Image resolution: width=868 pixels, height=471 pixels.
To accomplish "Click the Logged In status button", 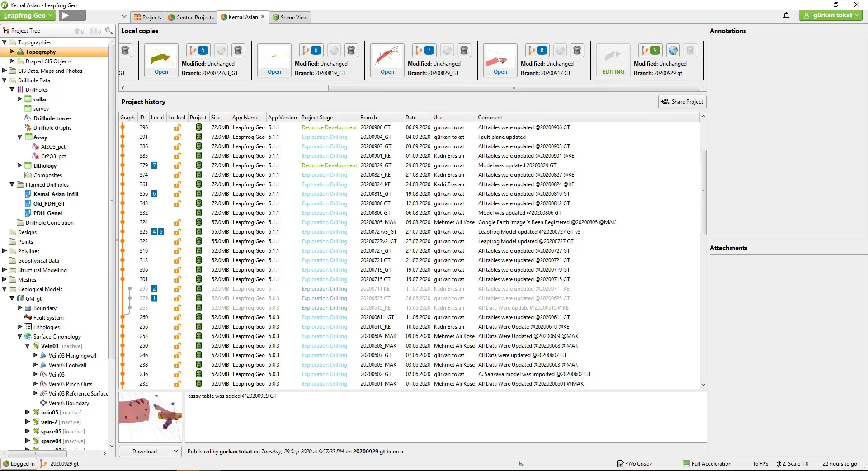I will click(x=19, y=464).
